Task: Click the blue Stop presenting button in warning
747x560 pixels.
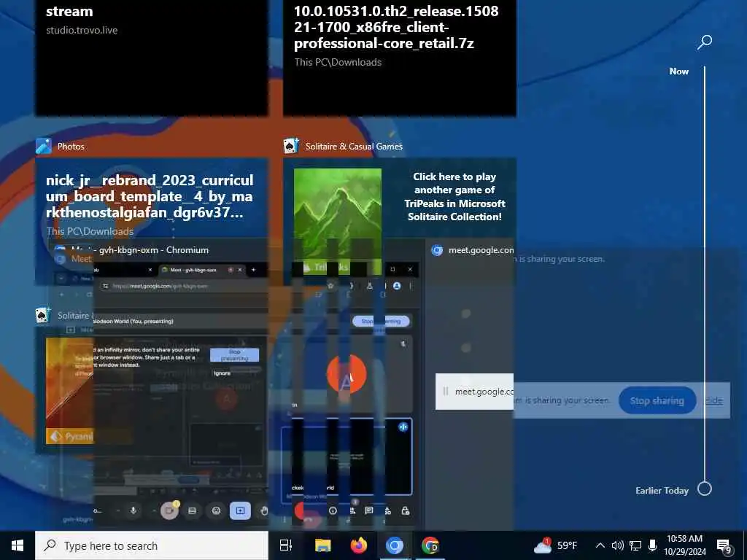Action: [x=234, y=355]
